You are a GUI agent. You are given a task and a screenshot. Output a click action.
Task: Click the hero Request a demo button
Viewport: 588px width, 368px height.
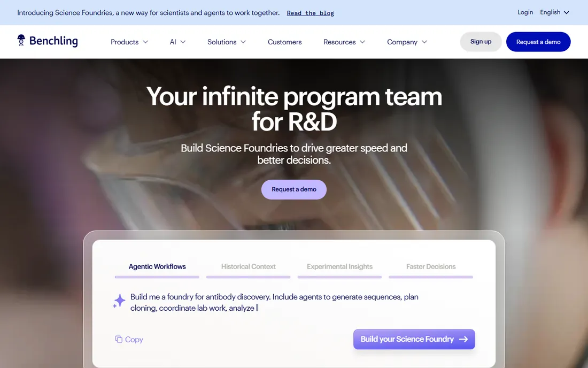click(294, 189)
